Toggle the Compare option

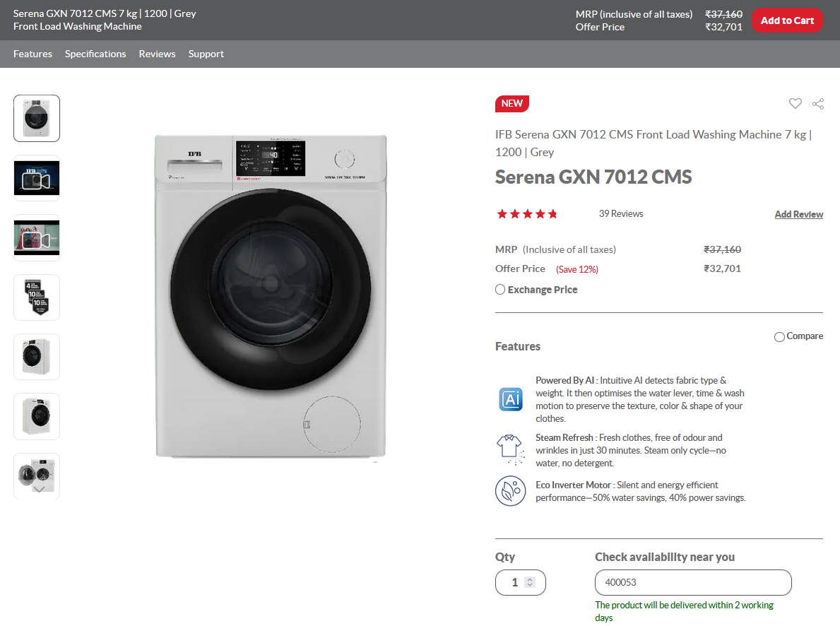click(779, 336)
